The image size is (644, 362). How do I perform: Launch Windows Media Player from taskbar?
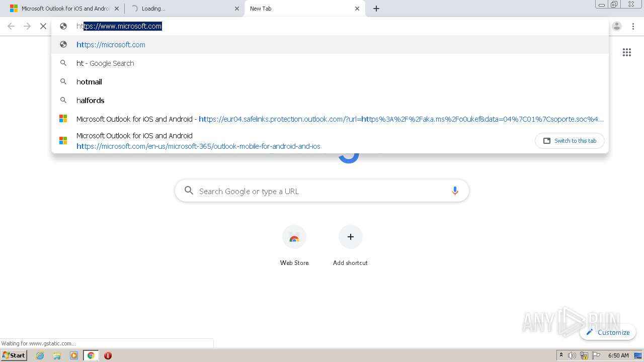74,355
